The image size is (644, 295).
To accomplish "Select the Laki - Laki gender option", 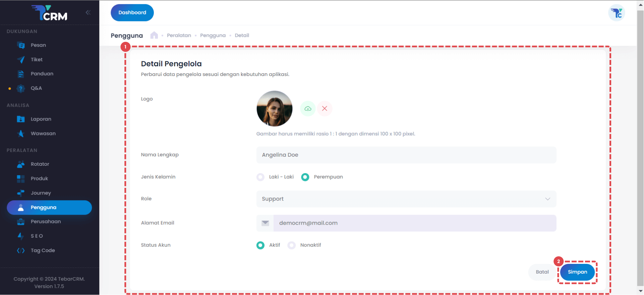I will pos(260,177).
